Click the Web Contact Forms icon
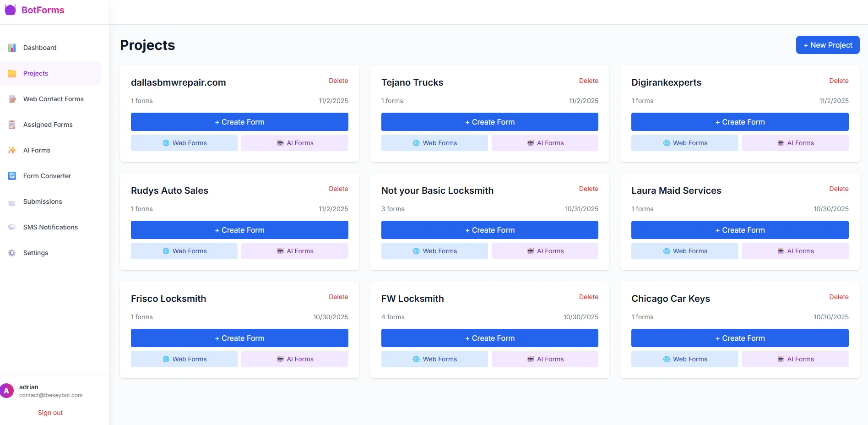The width and height of the screenshot is (868, 425). 11,99
